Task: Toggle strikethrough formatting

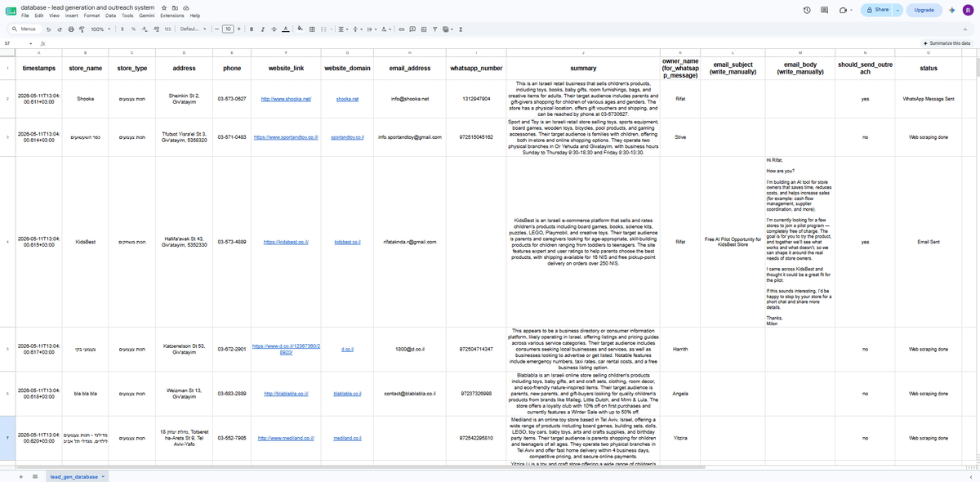Action: pos(274,29)
